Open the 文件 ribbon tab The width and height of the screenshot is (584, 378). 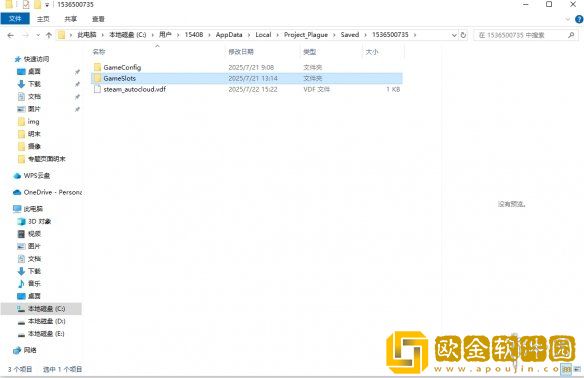pyautogui.click(x=15, y=19)
